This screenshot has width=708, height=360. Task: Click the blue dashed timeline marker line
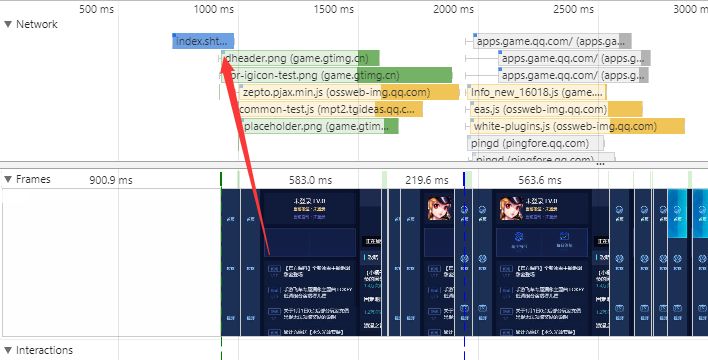(464, 266)
